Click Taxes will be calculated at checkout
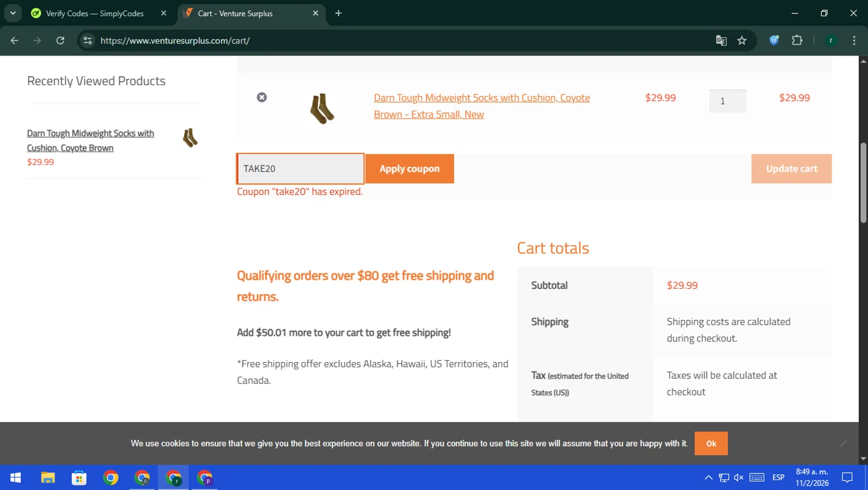Viewport: 868px width, 490px height. 722,384
